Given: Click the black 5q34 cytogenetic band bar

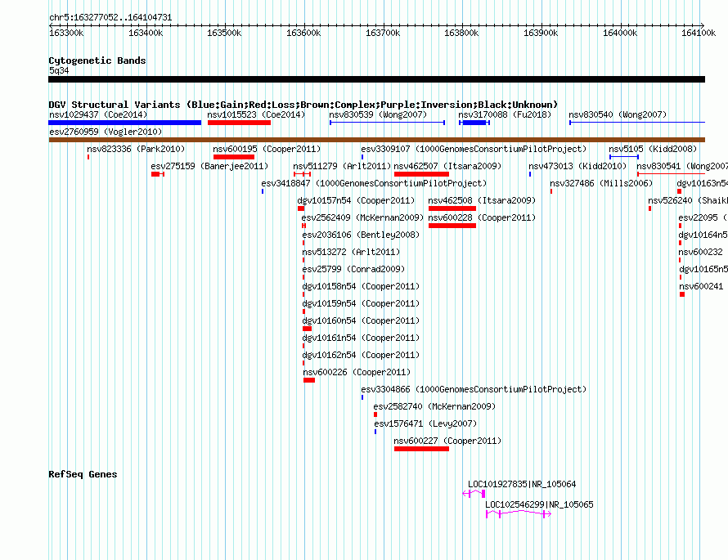Looking at the screenshot, I should (x=376, y=79).
